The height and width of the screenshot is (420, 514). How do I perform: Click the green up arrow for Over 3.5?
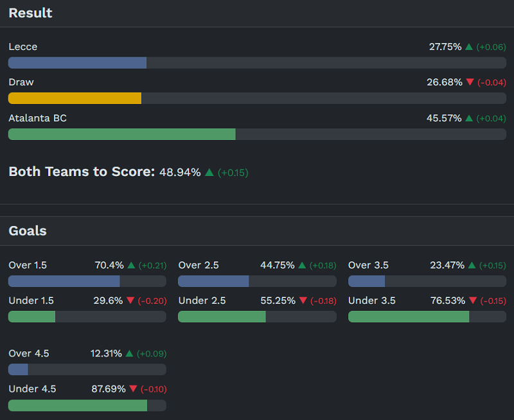472,265
